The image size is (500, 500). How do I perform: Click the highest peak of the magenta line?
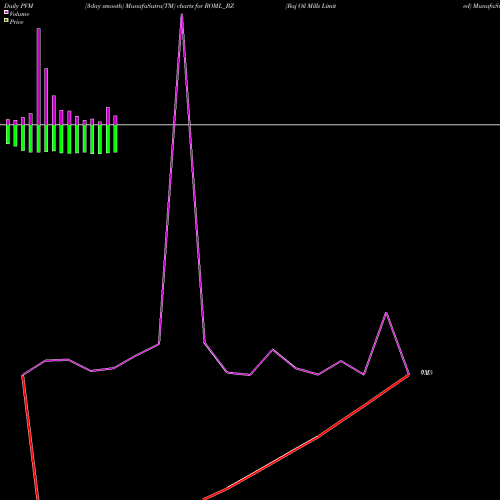pos(182,15)
